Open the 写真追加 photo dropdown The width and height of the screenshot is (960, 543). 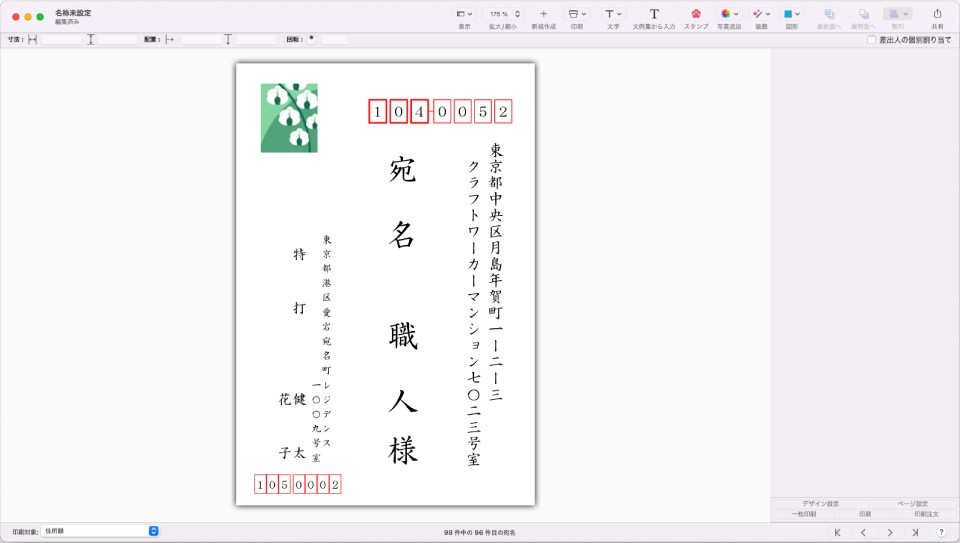point(729,13)
